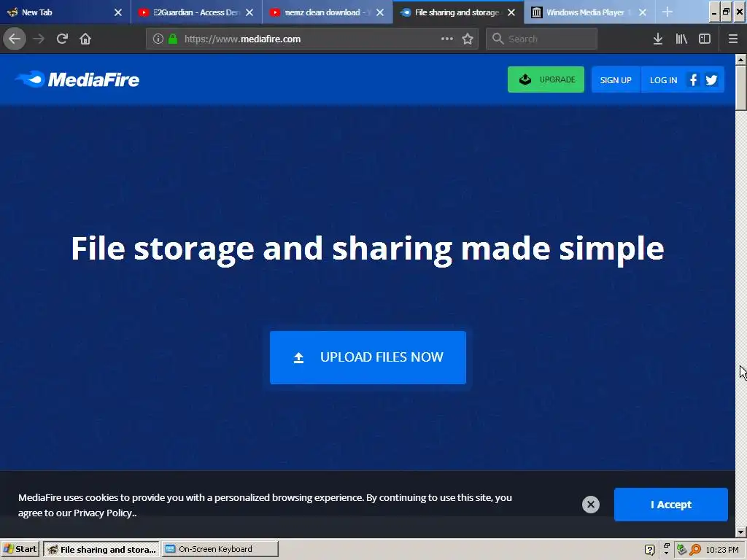Image resolution: width=747 pixels, height=560 pixels.
Task: Select File sharing taskbar button
Action: point(101,549)
